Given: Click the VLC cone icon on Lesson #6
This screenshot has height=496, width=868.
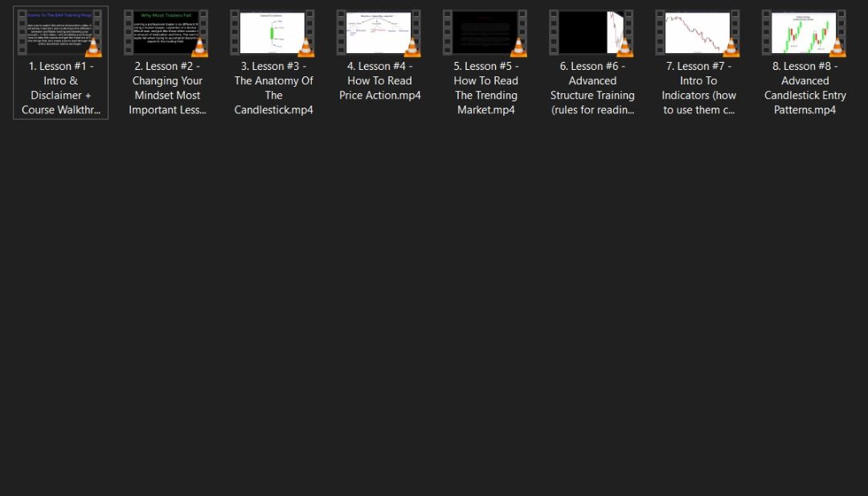Looking at the screenshot, I should [624, 47].
